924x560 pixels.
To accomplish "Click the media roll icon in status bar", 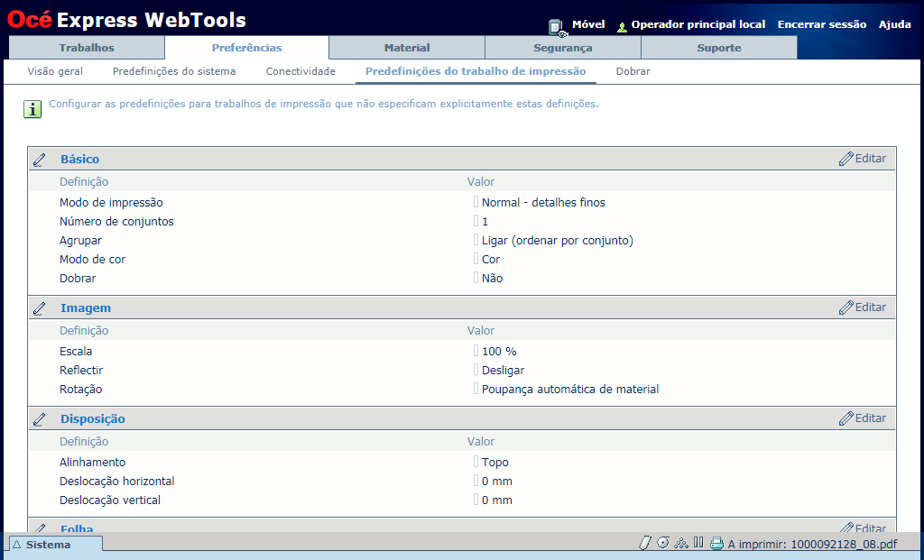I will (663, 543).
